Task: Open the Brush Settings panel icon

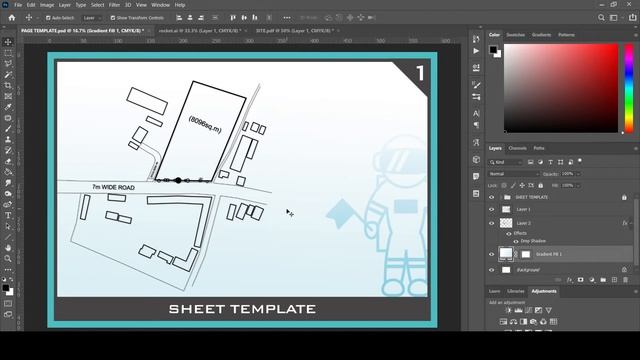Action: (x=476, y=85)
